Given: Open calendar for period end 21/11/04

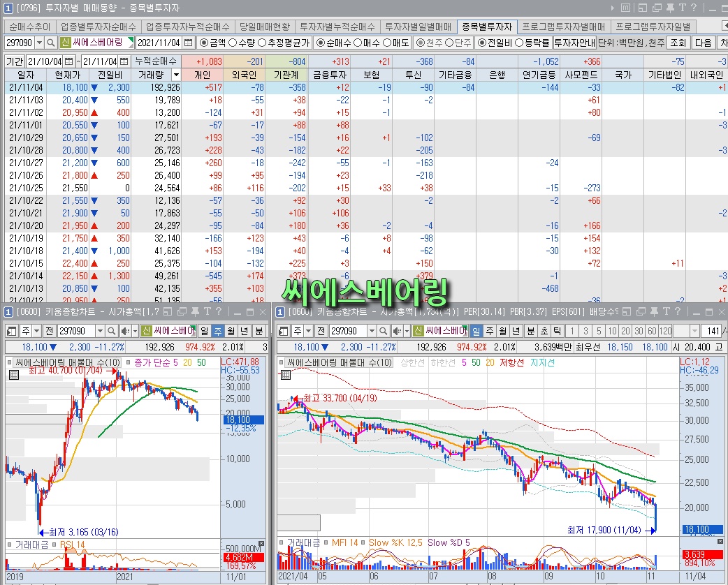Looking at the screenshot, I should 124,61.
